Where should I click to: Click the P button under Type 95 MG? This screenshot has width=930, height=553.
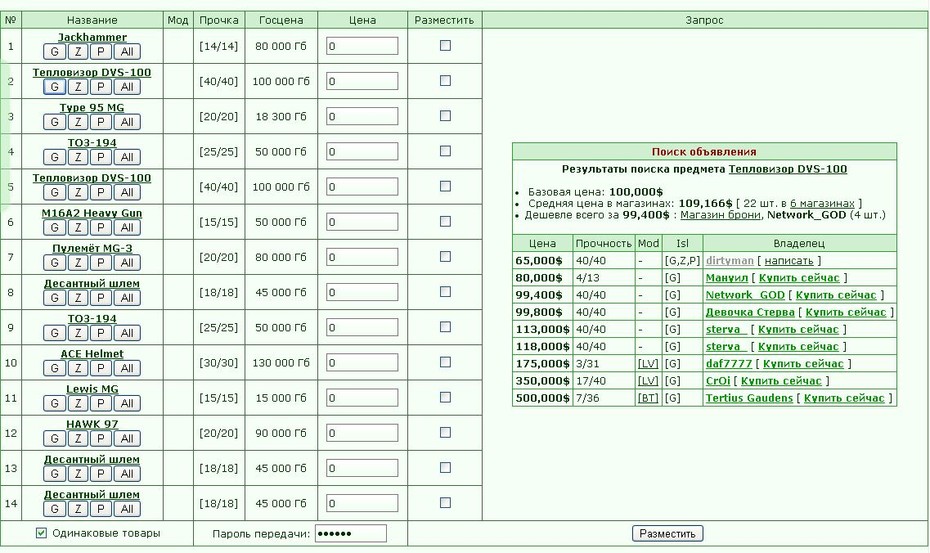coord(101,122)
